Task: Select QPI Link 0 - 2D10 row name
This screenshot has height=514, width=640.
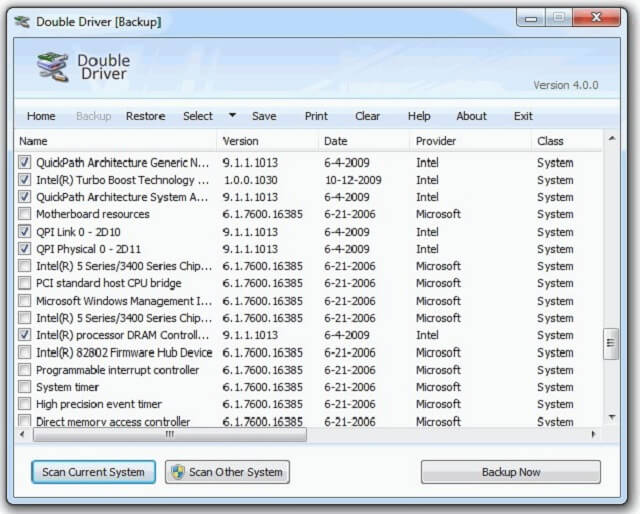Action: [78, 232]
